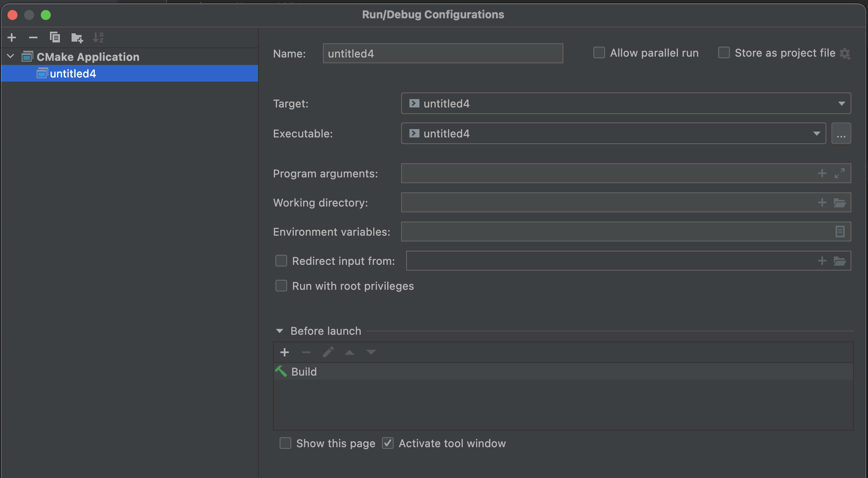This screenshot has height=478, width=868.
Task: Check Run with root privileges
Action: pos(281,286)
